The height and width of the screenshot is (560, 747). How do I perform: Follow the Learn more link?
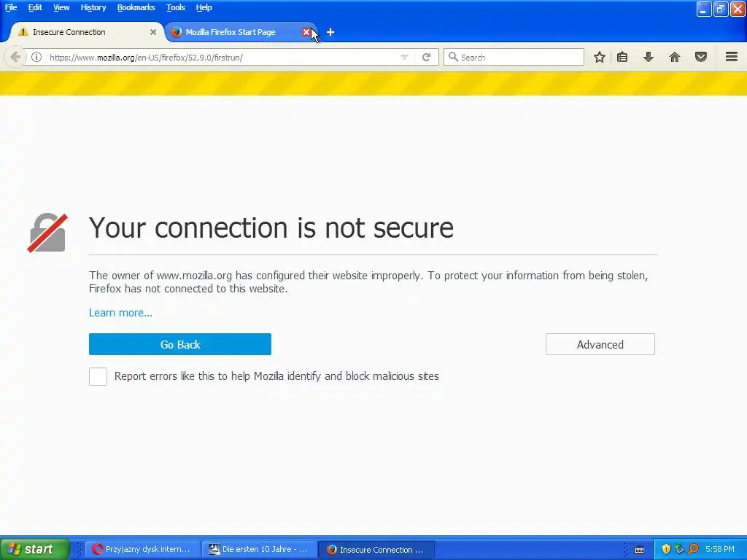tap(120, 313)
